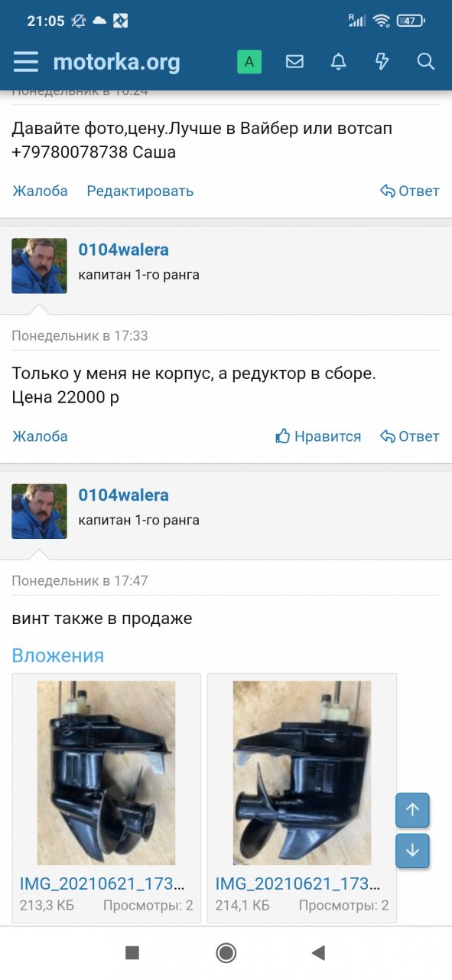Image resolution: width=452 pixels, height=980 pixels.
Task: Jump to page bottom with down arrow
Action: 412,851
